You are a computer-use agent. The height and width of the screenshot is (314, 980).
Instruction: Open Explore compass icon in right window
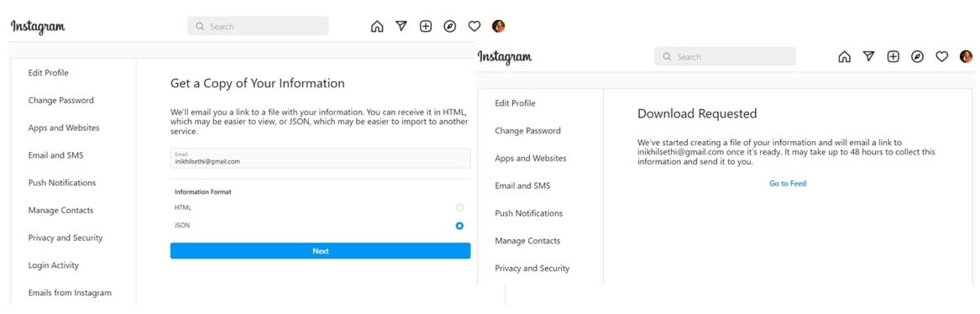[x=918, y=57]
